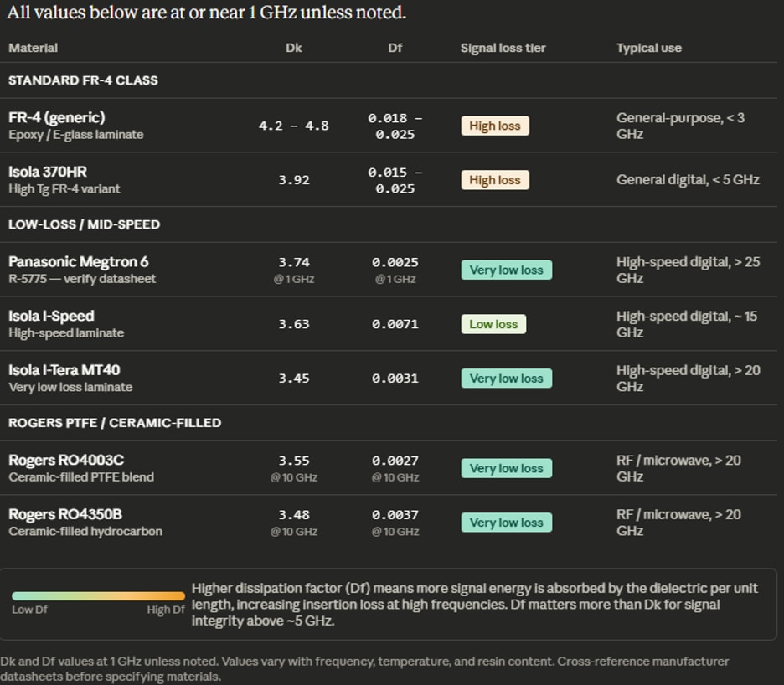Select the Signal loss tier header
Viewport: 784px width, 685px height.
pyautogui.click(x=503, y=48)
